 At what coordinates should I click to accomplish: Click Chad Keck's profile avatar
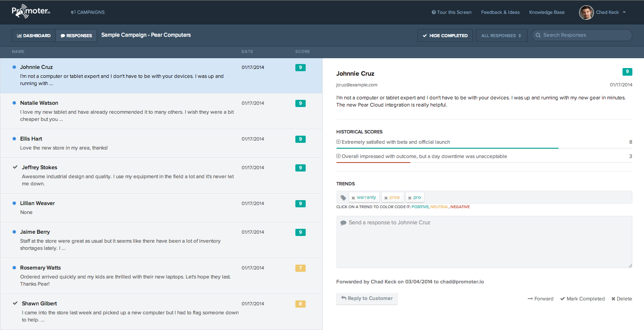[586, 13]
